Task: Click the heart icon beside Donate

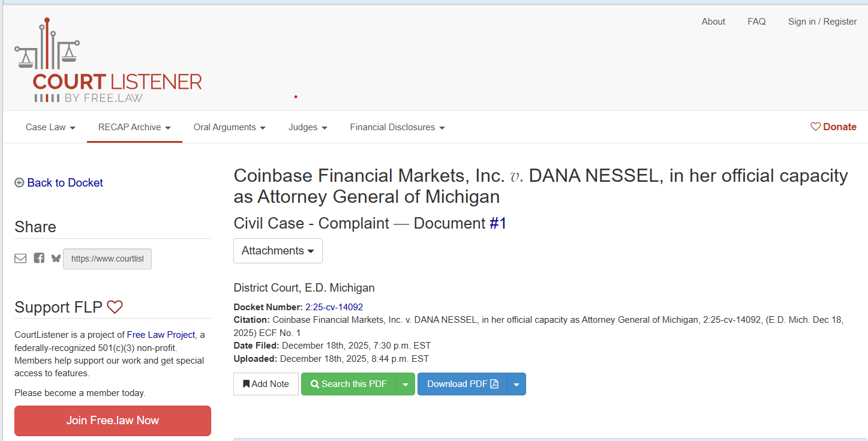Action: pyautogui.click(x=815, y=126)
